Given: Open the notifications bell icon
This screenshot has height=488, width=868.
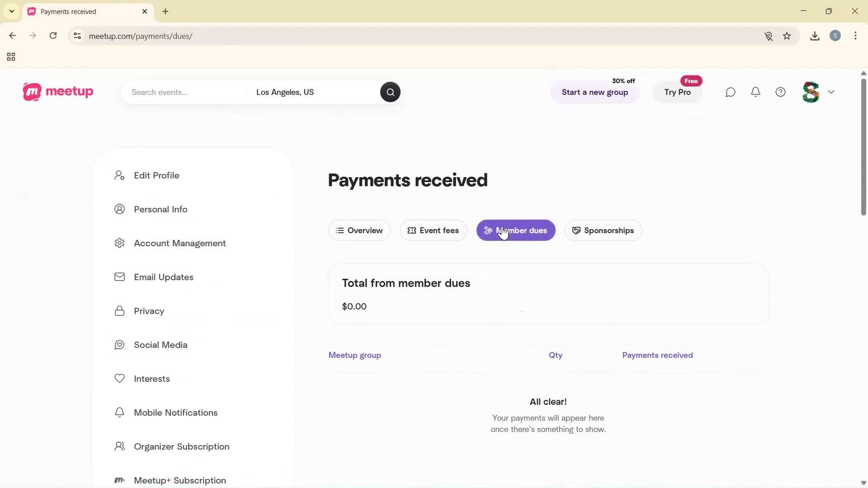Looking at the screenshot, I should tap(756, 92).
